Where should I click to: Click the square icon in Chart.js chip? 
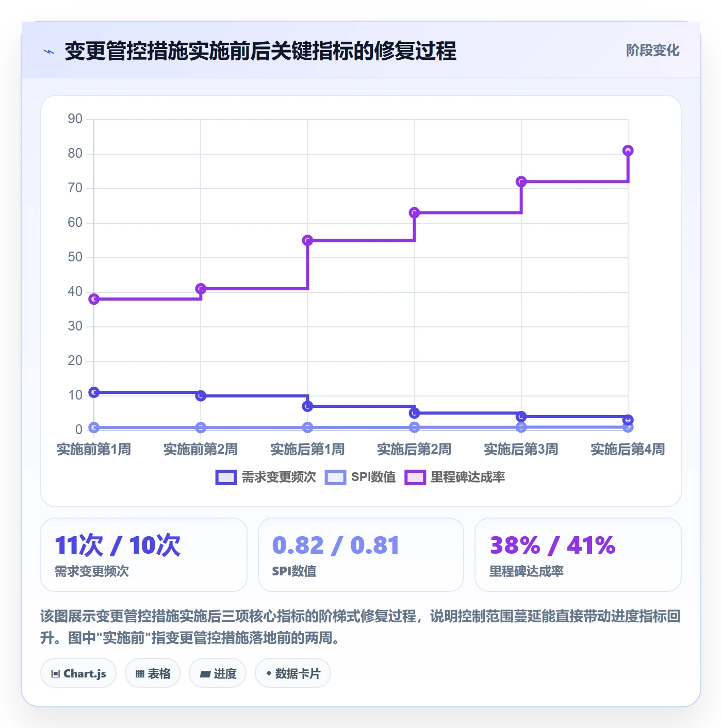pyautogui.click(x=56, y=673)
